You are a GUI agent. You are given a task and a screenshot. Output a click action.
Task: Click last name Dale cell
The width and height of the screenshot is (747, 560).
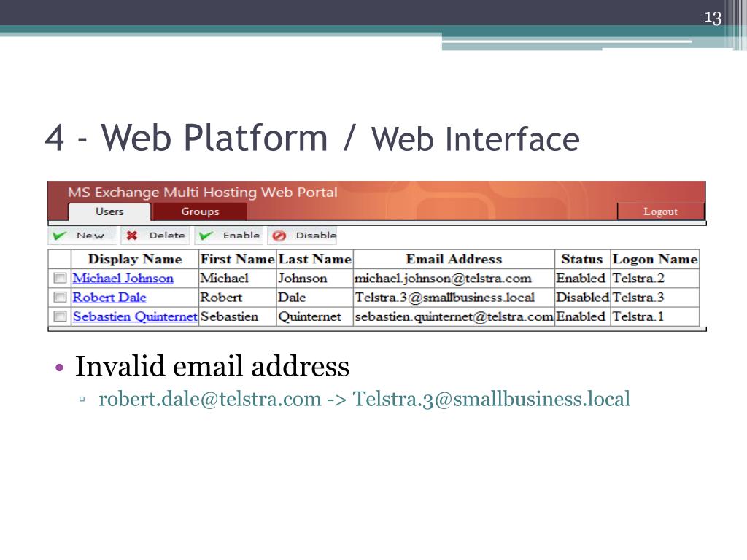(315, 297)
